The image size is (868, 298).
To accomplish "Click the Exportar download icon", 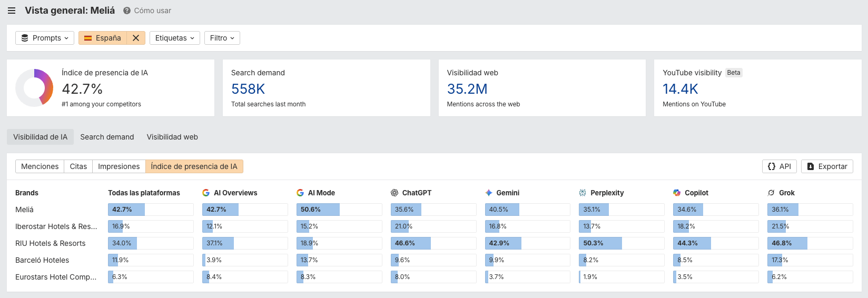I will (x=811, y=166).
